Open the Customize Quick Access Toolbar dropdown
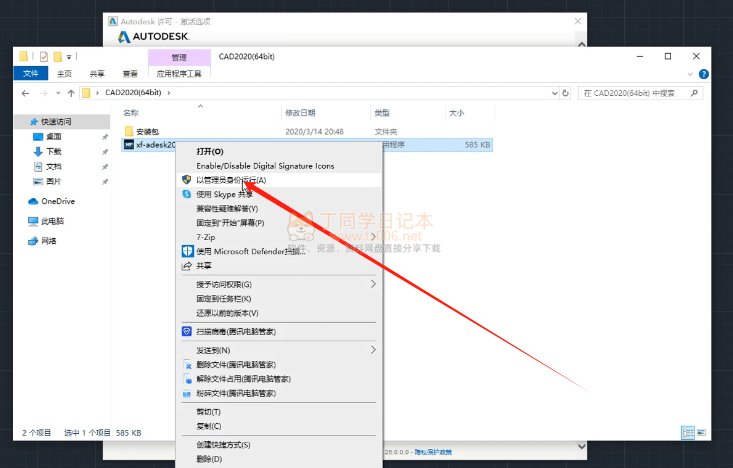 coord(69,57)
